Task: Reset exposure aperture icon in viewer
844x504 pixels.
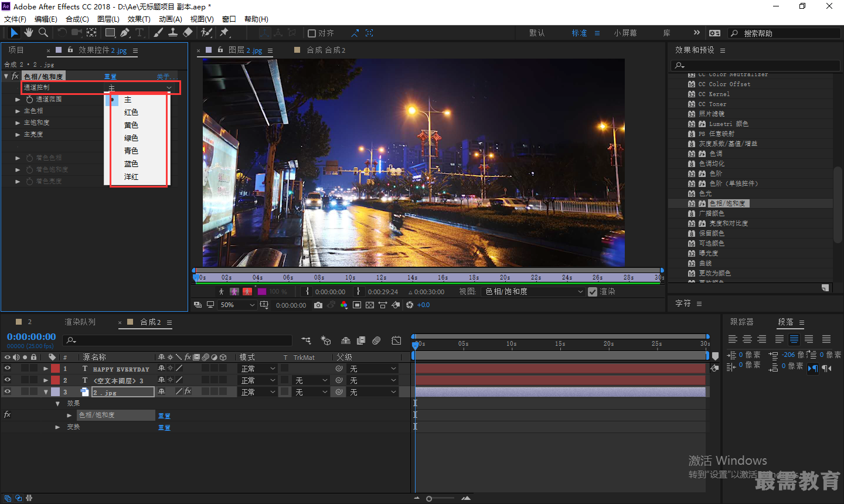Action: point(410,305)
